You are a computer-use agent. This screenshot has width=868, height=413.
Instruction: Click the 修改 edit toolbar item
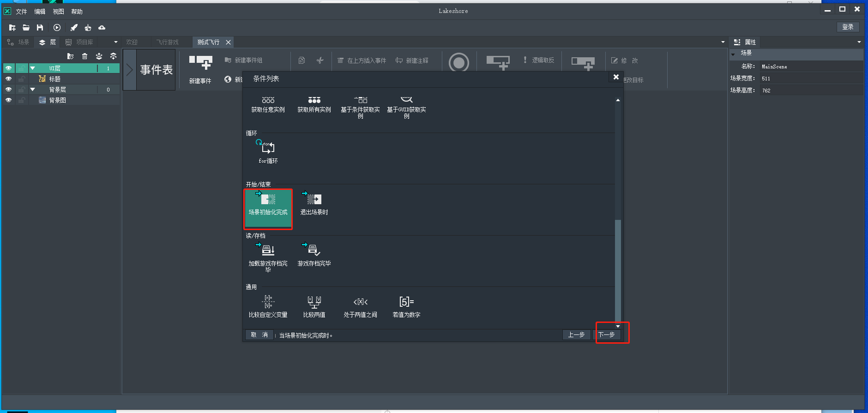click(625, 61)
